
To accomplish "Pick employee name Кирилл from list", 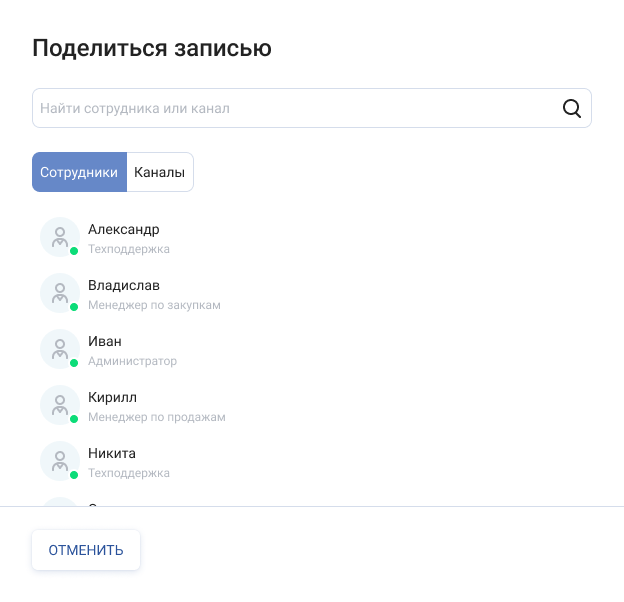I will tap(112, 397).
